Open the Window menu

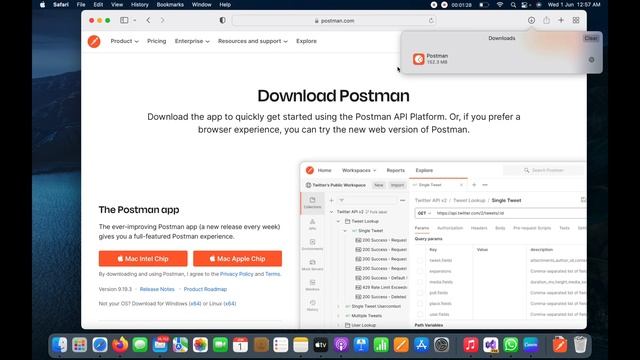pos(201,5)
